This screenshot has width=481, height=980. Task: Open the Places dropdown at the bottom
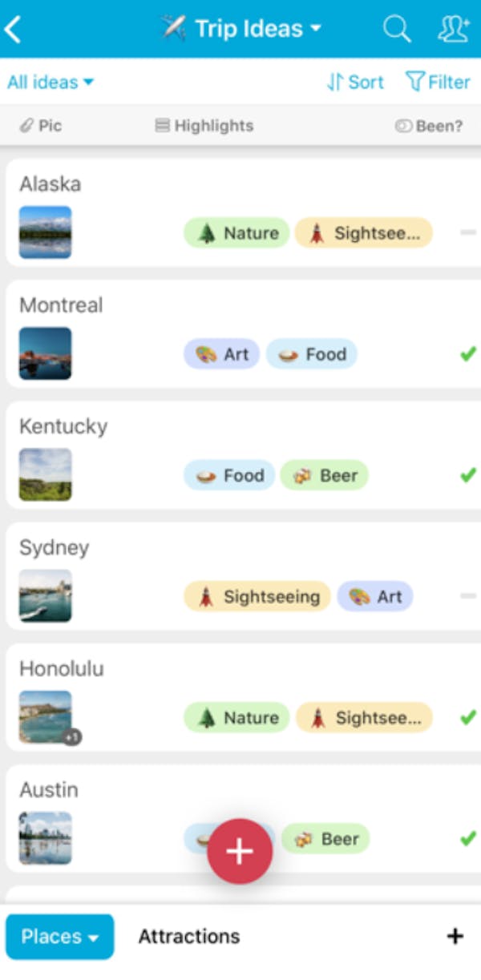point(59,936)
